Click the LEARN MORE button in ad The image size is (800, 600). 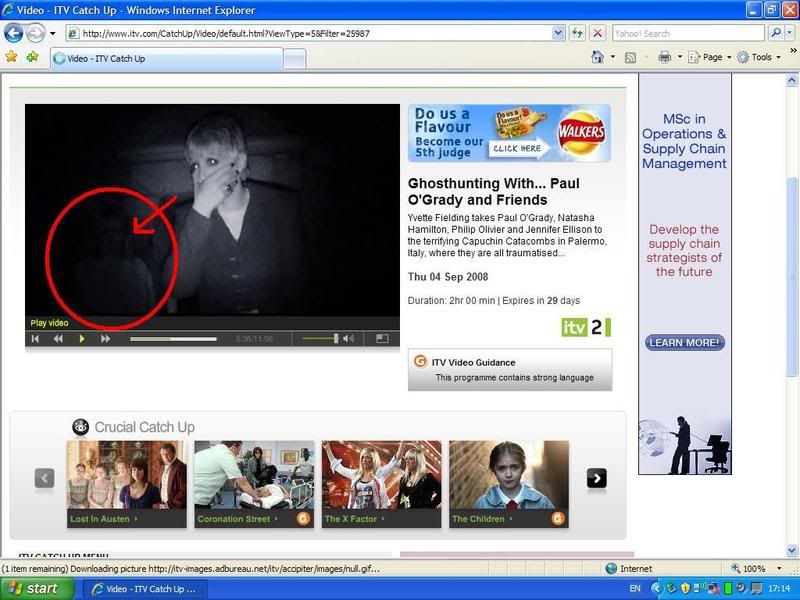685,343
